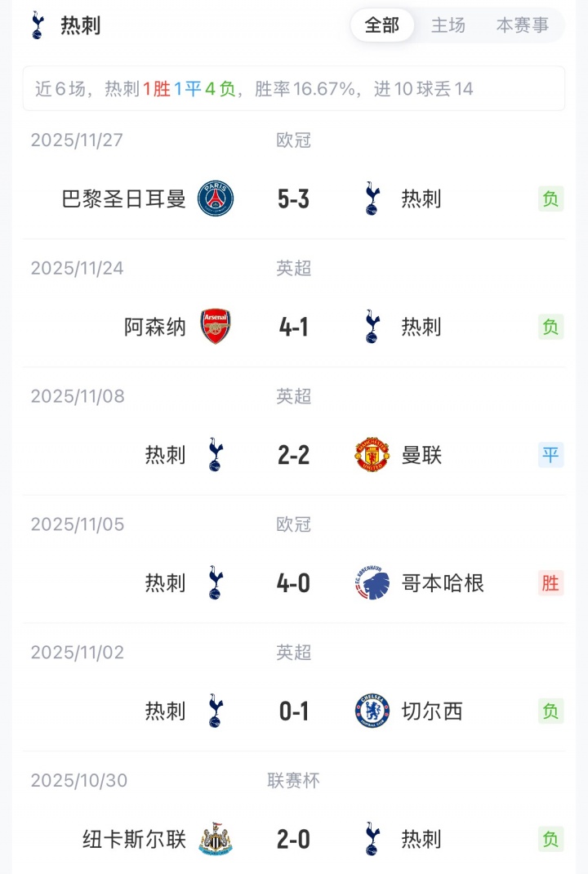Tap the FC Copenhagen logo

(x=372, y=583)
